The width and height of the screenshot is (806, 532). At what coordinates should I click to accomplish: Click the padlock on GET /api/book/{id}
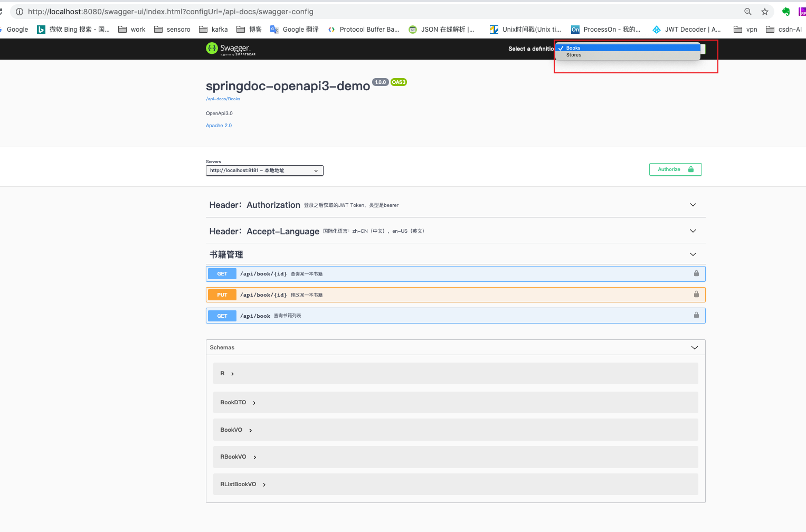(x=696, y=273)
